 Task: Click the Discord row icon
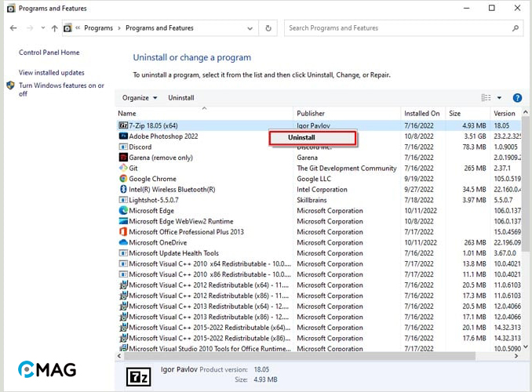(123, 147)
